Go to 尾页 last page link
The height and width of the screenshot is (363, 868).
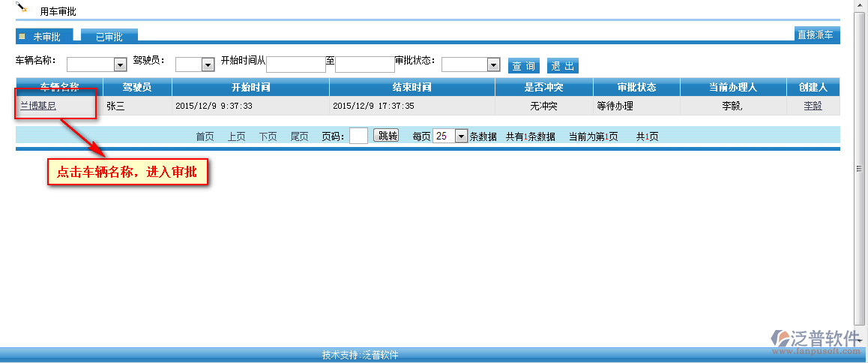coord(300,136)
